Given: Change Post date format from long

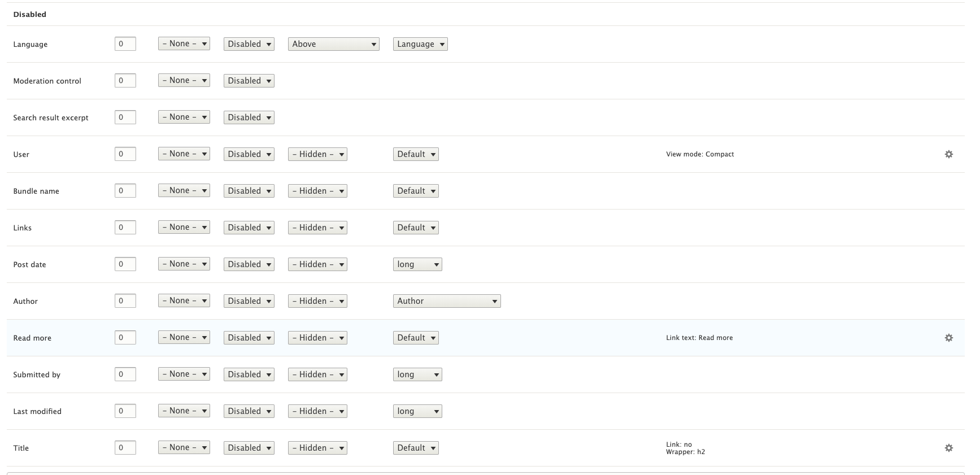Looking at the screenshot, I should (x=417, y=264).
